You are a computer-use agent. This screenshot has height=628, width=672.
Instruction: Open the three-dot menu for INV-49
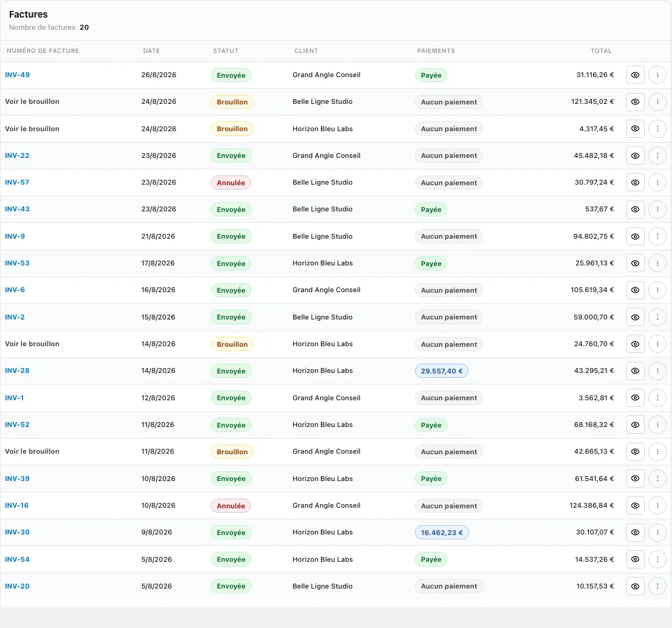click(x=657, y=75)
